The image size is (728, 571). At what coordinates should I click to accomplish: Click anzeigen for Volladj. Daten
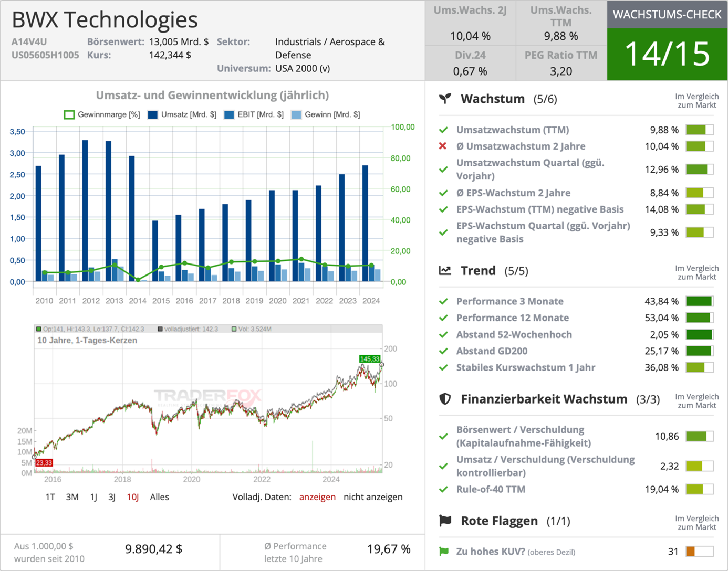317,497
